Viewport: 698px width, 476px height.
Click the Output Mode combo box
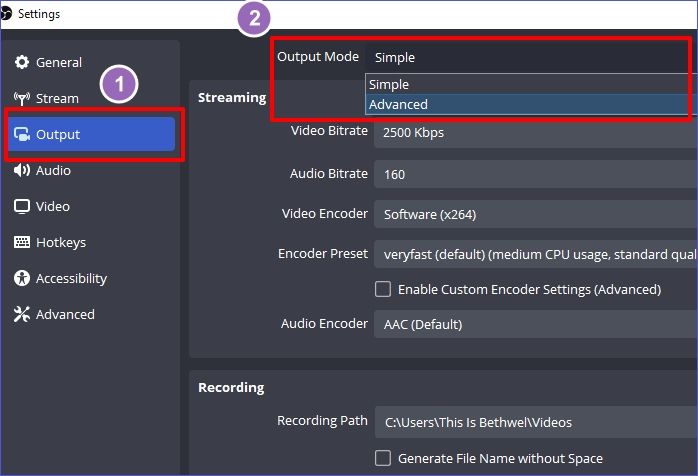tap(532, 57)
